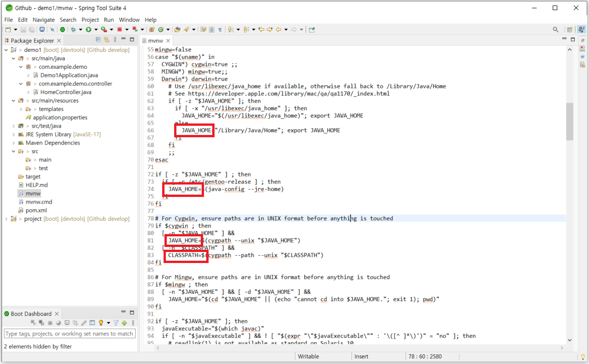Collapse src/main/java folder

pyautogui.click(x=13, y=58)
